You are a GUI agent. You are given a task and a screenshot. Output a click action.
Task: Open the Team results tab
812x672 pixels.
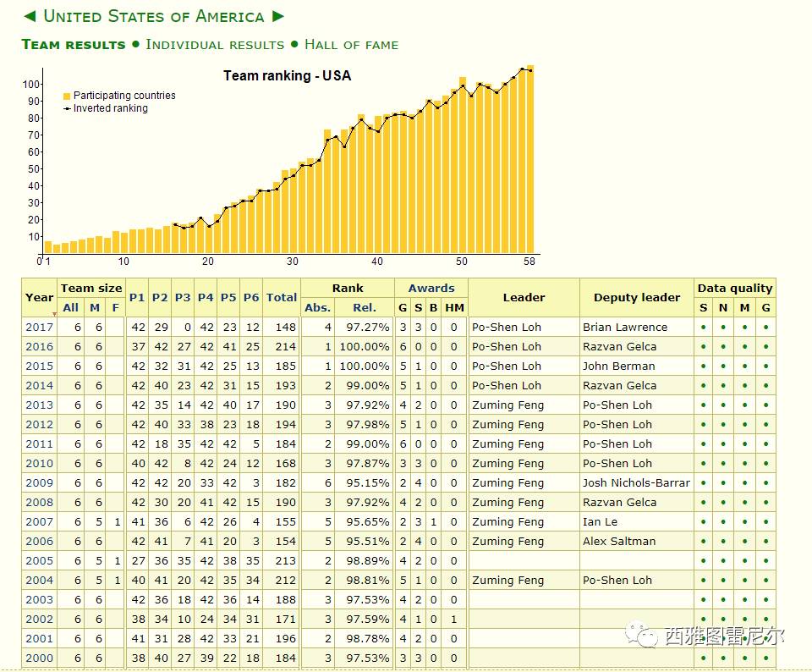74,45
